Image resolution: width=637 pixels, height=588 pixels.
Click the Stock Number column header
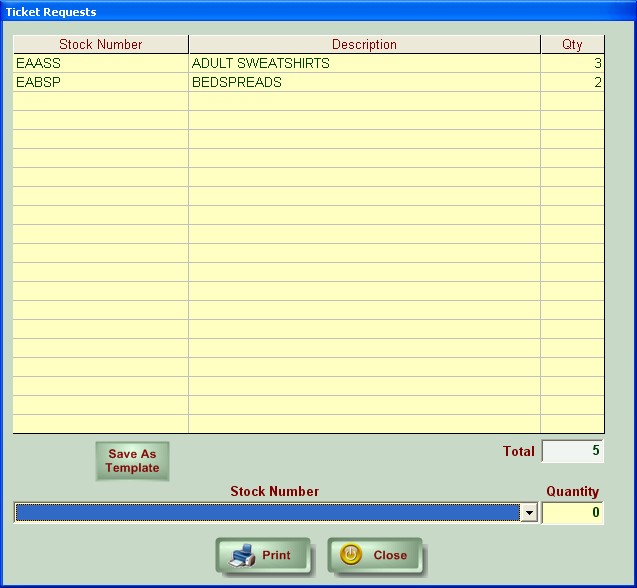(101, 44)
